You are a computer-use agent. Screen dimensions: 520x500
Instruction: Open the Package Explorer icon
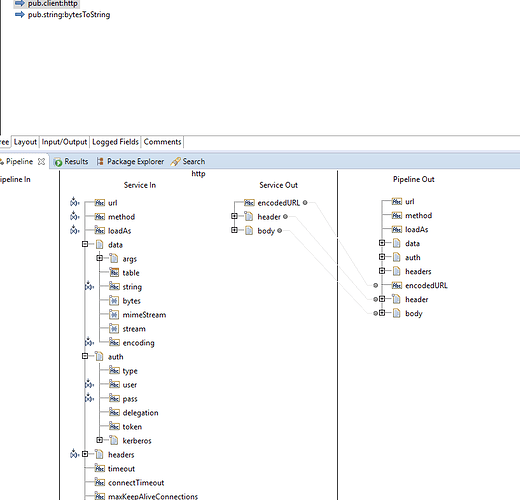point(100,162)
